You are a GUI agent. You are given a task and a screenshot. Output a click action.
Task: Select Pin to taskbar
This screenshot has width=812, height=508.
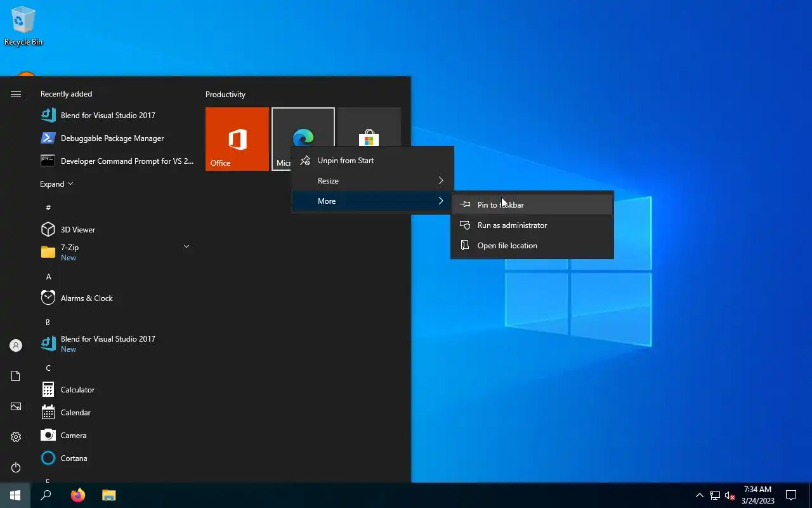click(x=532, y=205)
